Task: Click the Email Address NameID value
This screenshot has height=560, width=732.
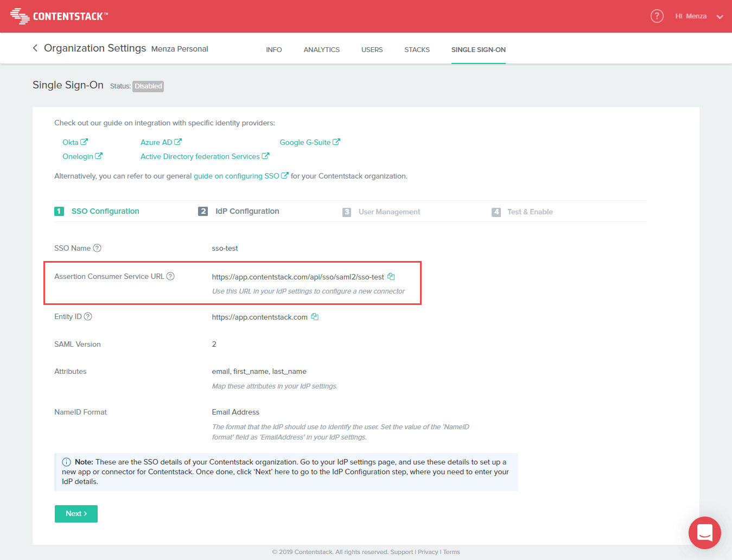Action: (x=235, y=412)
